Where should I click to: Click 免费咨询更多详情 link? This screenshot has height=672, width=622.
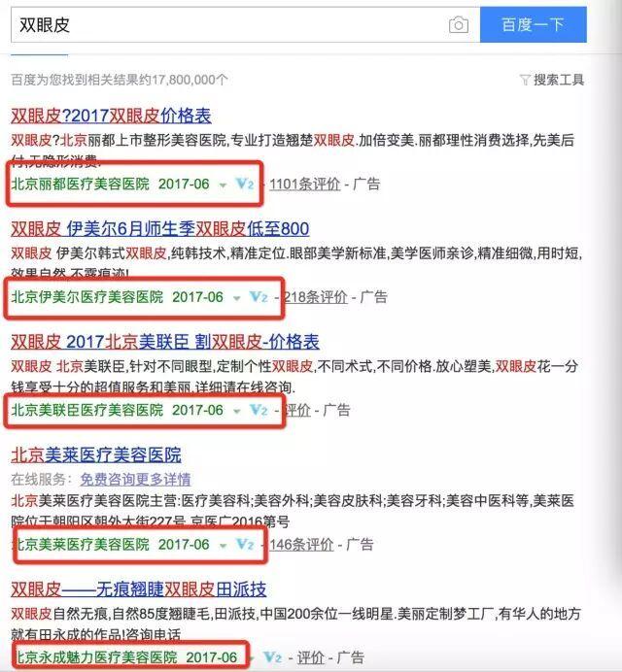click(135, 479)
